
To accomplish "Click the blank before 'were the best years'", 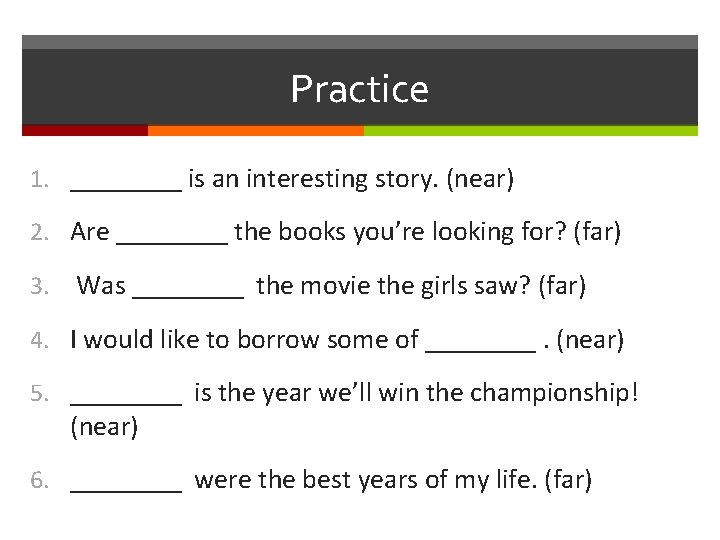I will coord(126,483).
